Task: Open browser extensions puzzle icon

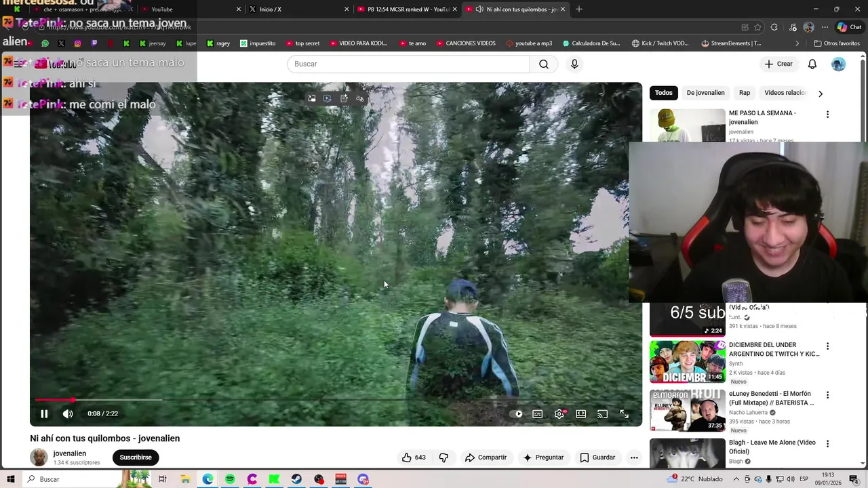Action: click(x=774, y=27)
